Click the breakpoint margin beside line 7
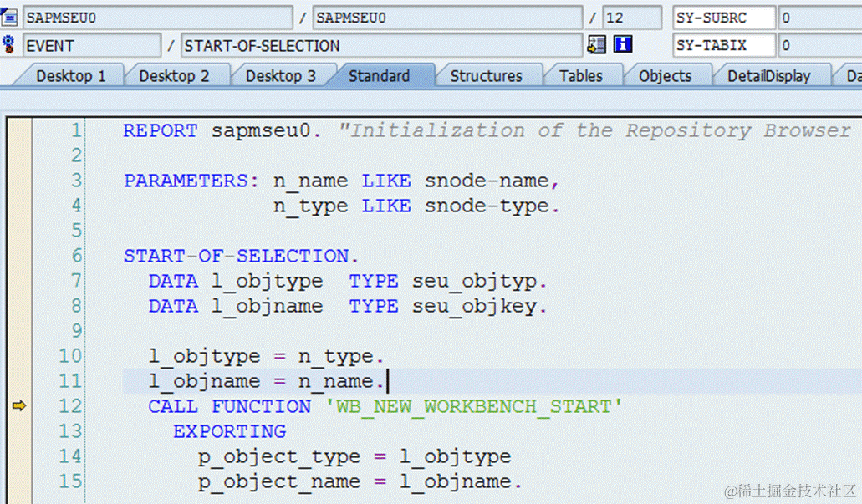 tap(19, 282)
